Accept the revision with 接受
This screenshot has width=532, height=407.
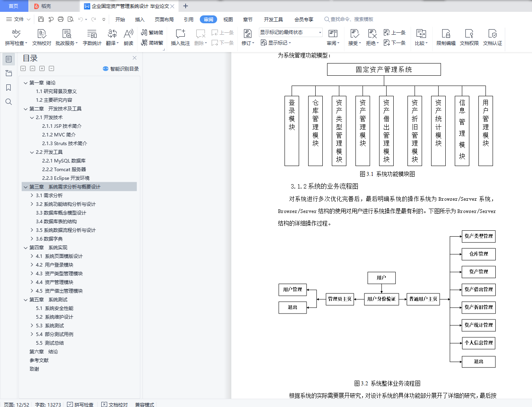(354, 37)
